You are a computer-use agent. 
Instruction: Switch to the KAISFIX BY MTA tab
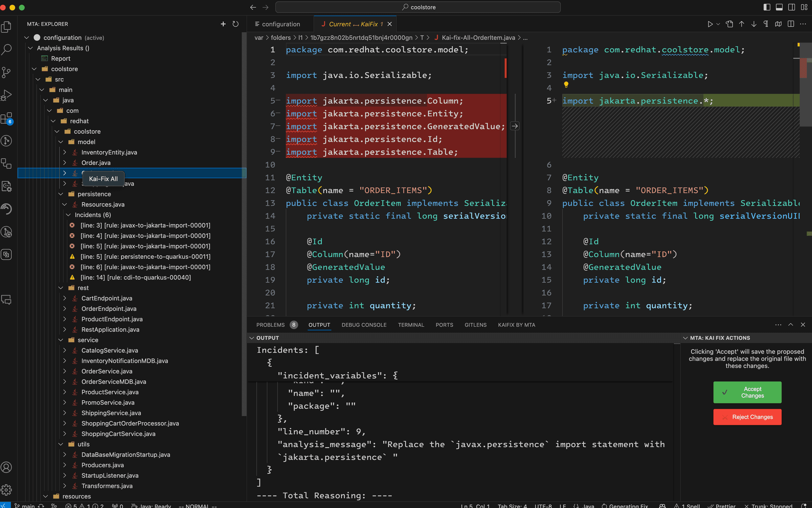(515, 325)
